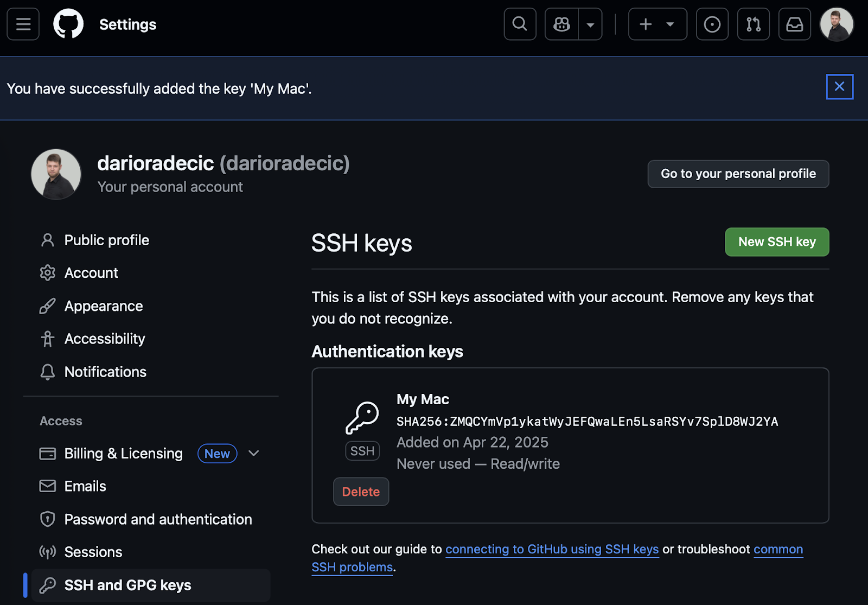This screenshot has width=868, height=605.
Task: Click the key icon beside SSH and GPG keys
Action: [48, 585]
